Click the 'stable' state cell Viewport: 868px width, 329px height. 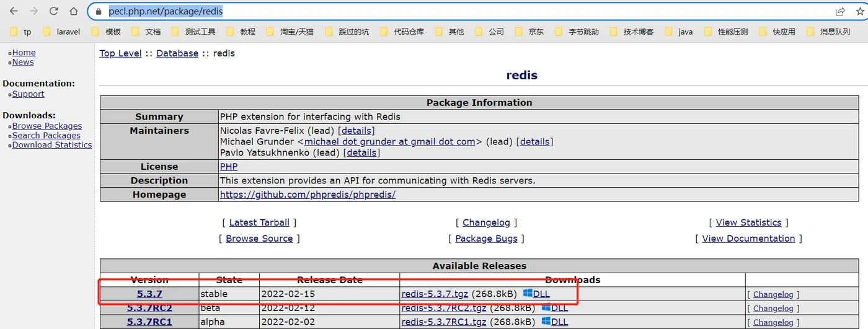(x=229, y=294)
